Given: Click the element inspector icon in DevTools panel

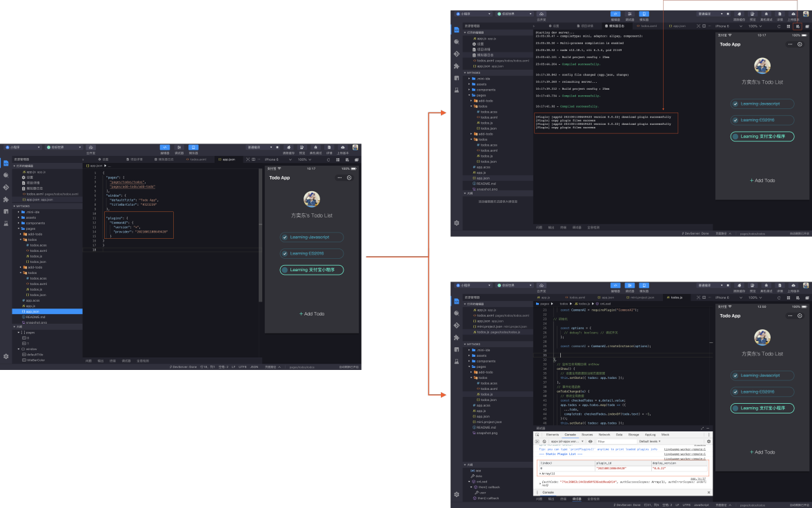Looking at the screenshot, I should [x=537, y=435].
